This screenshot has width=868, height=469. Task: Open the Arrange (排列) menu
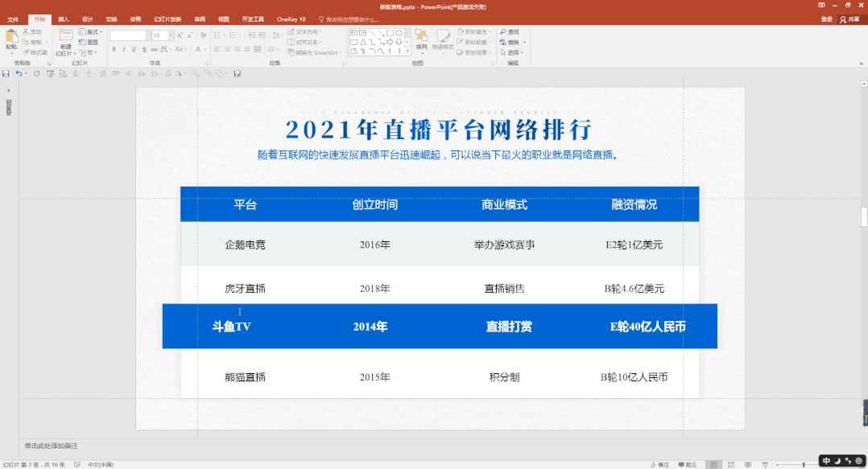click(421, 40)
